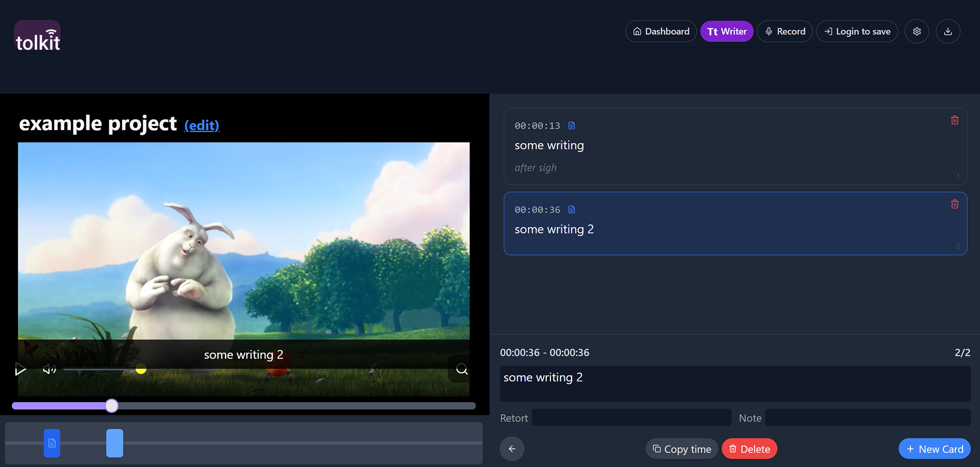Screen dimensions: 980x467
Task: Select the 'some writing 2' card
Action: (x=735, y=224)
